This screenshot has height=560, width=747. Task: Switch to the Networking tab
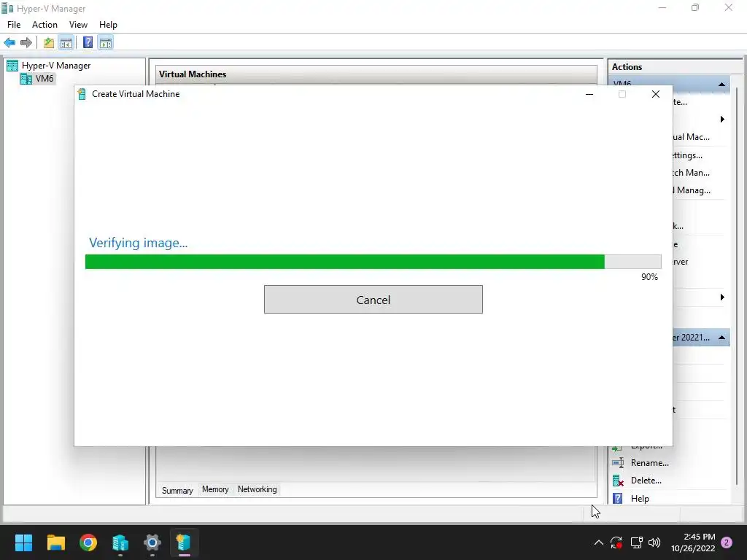tap(258, 489)
